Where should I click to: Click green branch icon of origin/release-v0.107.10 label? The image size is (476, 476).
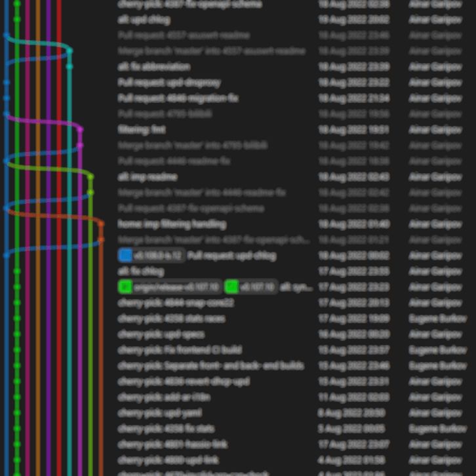pyautogui.click(x=125, y=287)
